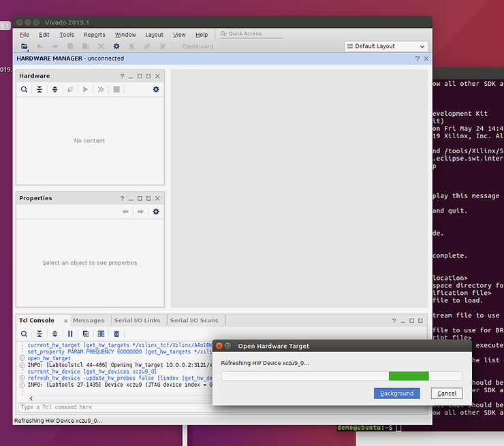
Task: Click the Refreshing HW Device progress bar
Action: click(341, 376)
